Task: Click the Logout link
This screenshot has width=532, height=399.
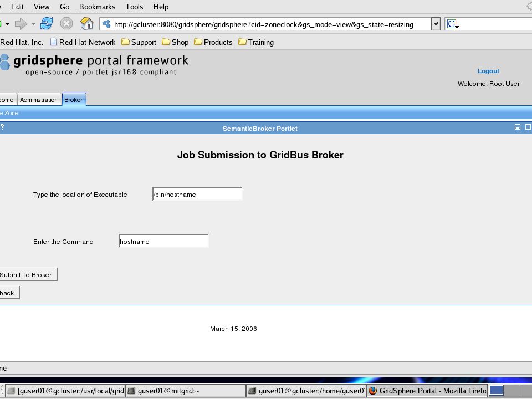Action: pos(488,71)
